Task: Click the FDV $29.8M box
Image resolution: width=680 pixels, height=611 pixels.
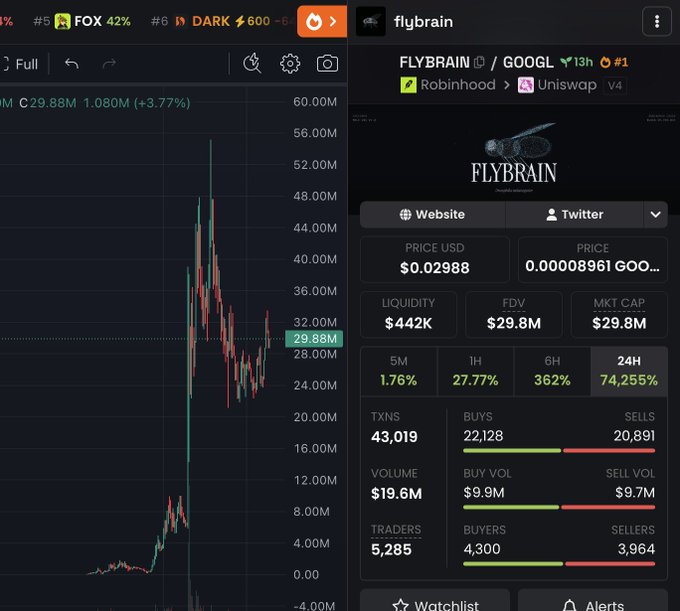Action: pos(513,314)
